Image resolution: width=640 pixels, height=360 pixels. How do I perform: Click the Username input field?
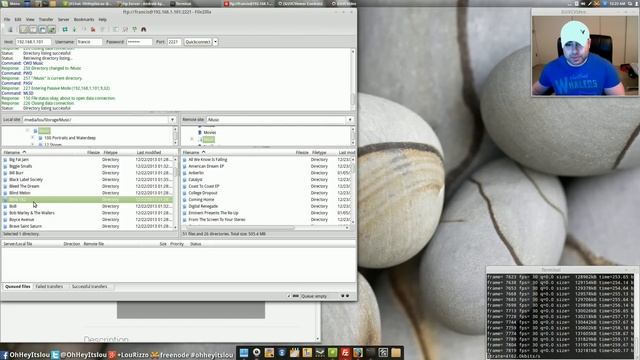click(89, 42)
